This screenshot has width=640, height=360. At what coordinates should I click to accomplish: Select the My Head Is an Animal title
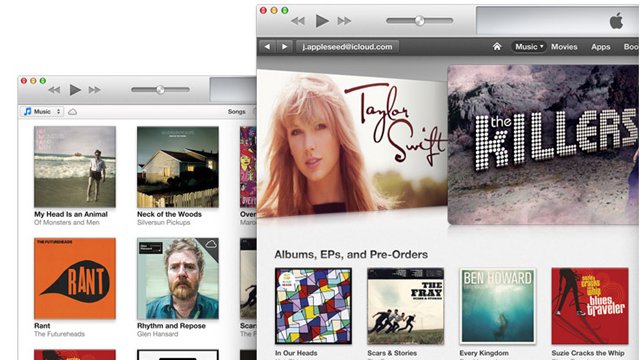[x=71, y=214]
